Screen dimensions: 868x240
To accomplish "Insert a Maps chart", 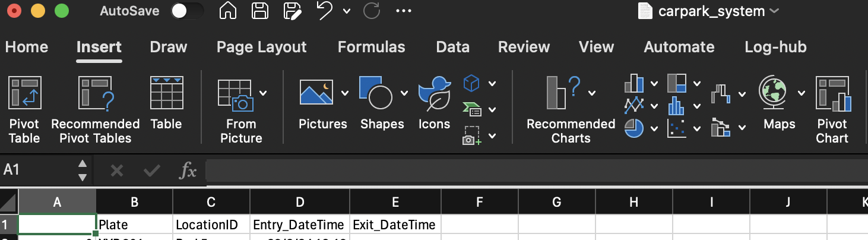I will (779, 110).
